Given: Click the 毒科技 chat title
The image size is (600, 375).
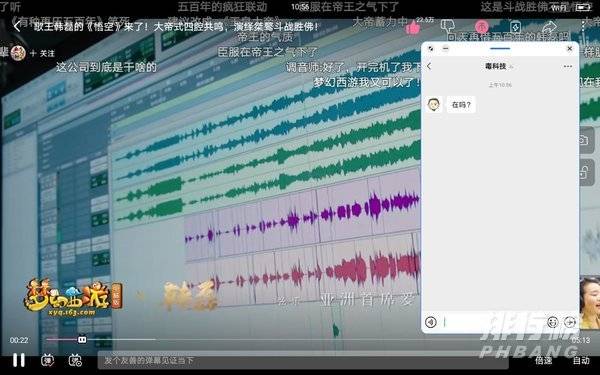Looking at the screenshot, I should click(496, 66).
